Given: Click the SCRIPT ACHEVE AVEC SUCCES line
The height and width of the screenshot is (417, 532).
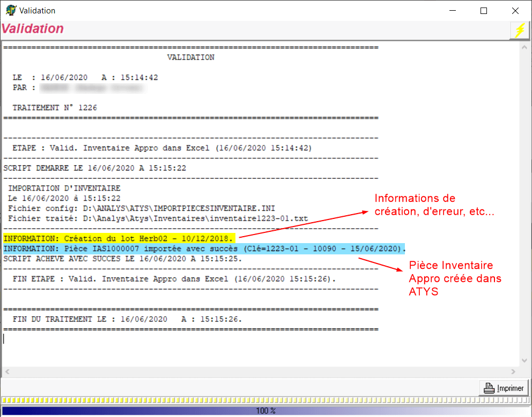Looking at the screenshot, I should (122, 259).
